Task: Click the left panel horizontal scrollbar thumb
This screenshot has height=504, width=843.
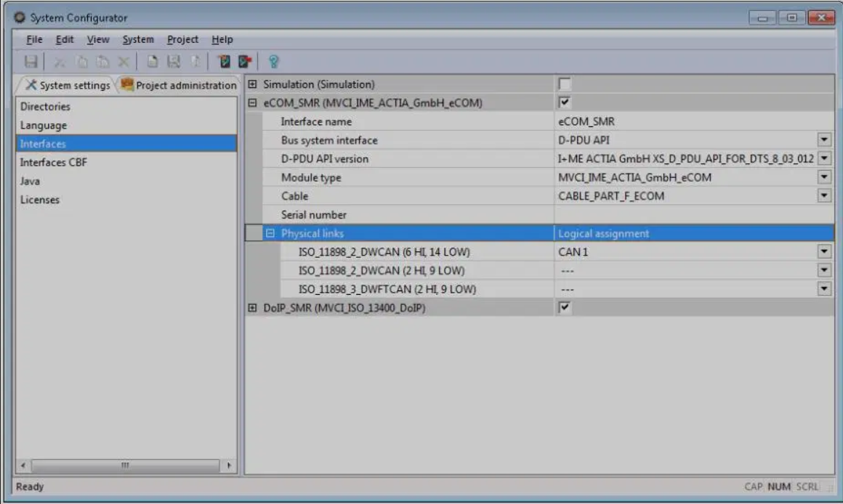Action: tap(125, 466)
